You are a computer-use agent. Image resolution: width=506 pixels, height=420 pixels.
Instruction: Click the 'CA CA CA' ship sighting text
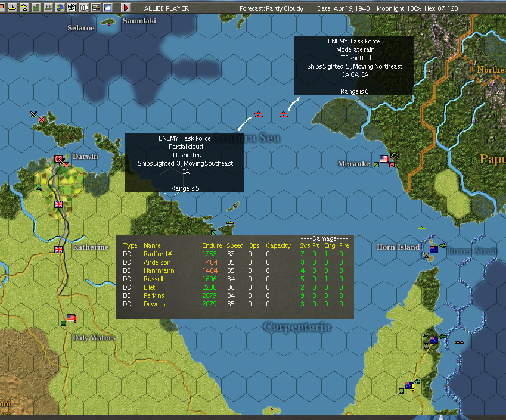pyautogui.click(x=355, y=74)
